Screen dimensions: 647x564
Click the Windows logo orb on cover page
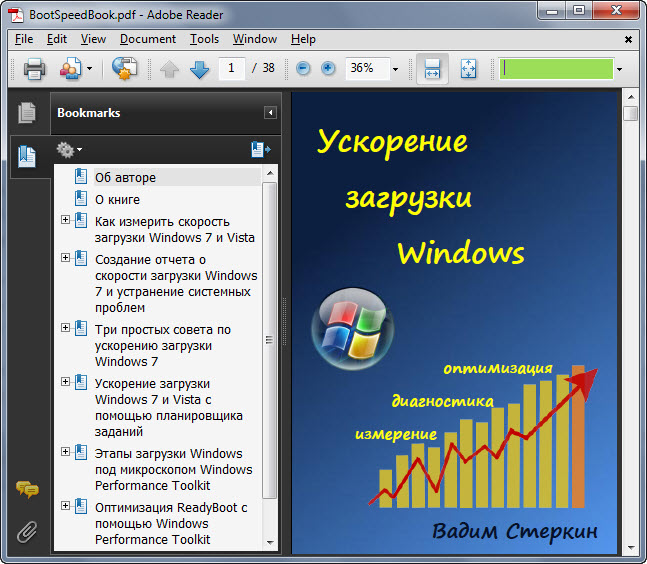[x=352, y=328]
